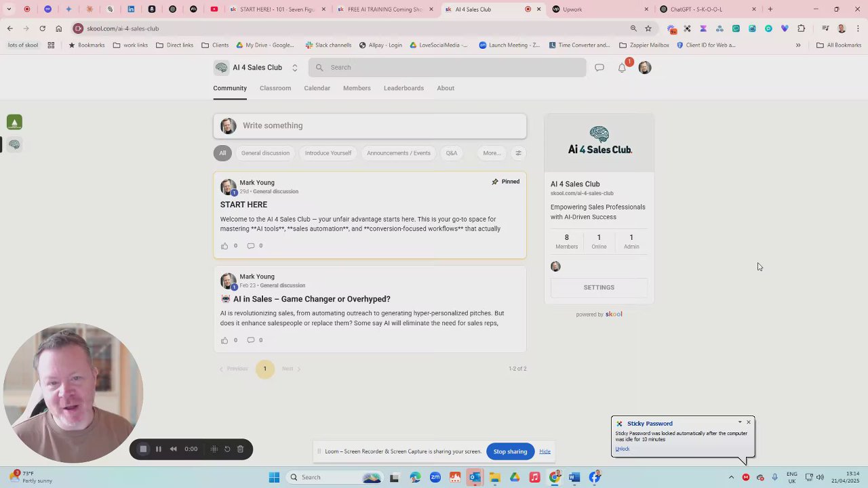Screen dimensions: 868x488
Task: Switch to the Calendar tab
Action: click(317, 88)
